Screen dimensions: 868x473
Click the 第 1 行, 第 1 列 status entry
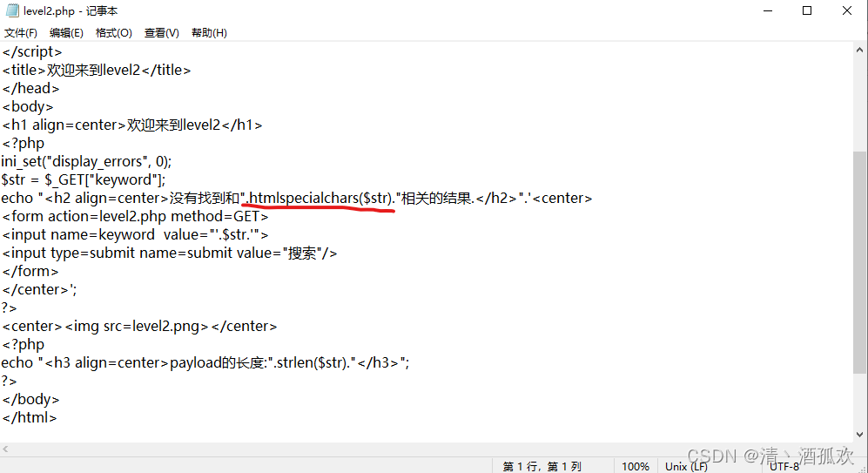point(542,466)
